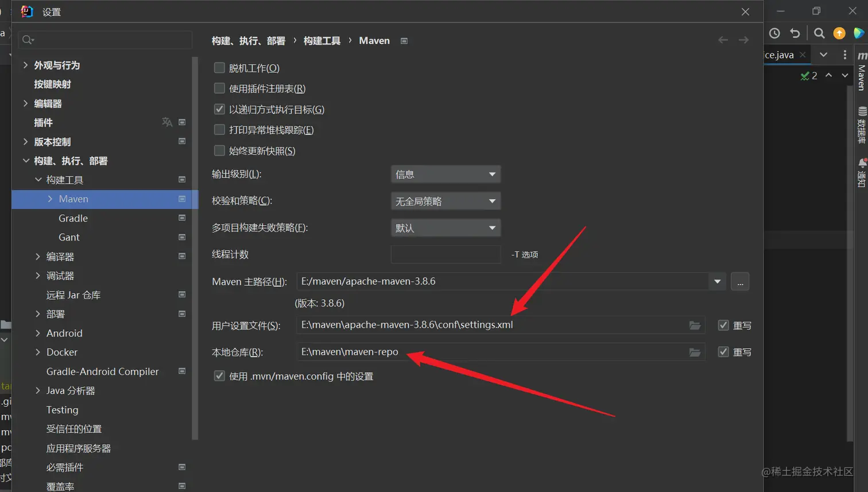
Task: Open the 通知 bell tool window on right edge
Action: pyautogui.click(x=861, y=173)
